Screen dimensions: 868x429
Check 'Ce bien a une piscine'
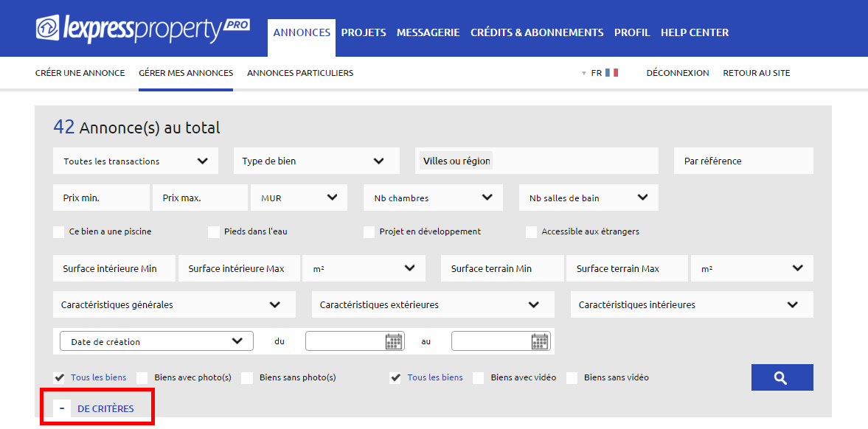[59, 232]
